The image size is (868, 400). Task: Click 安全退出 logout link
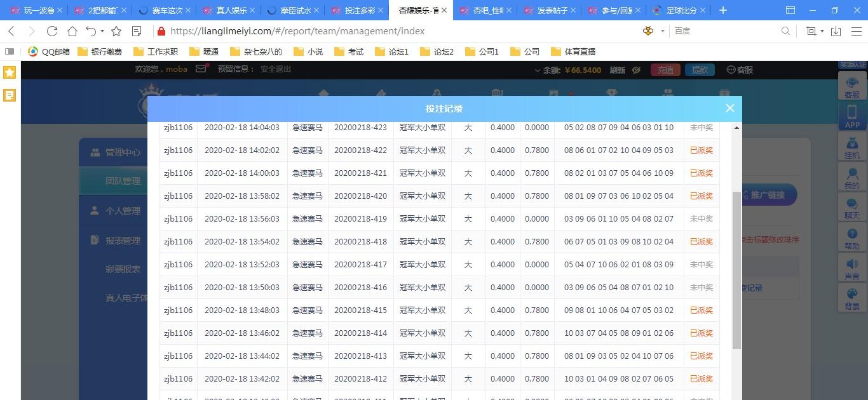point(276,69)
